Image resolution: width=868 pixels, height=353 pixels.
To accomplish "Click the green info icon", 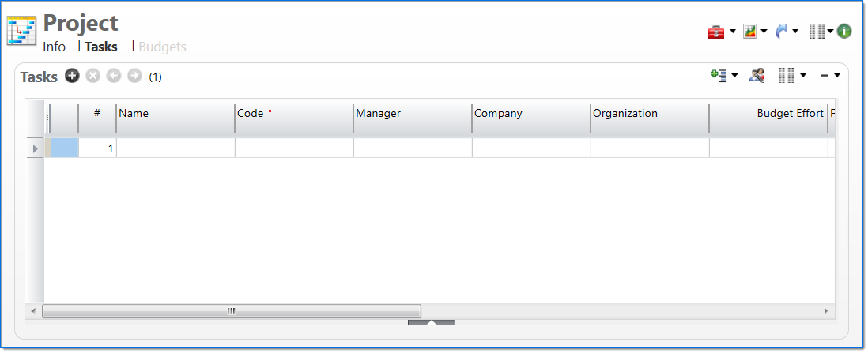I will pos(844,32).
